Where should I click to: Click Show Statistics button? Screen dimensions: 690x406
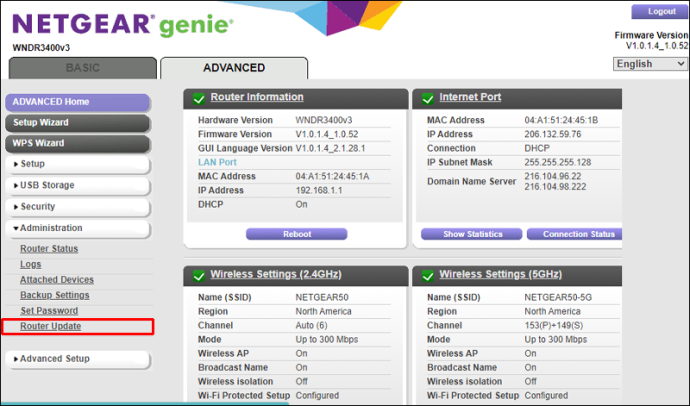point(472,234)
